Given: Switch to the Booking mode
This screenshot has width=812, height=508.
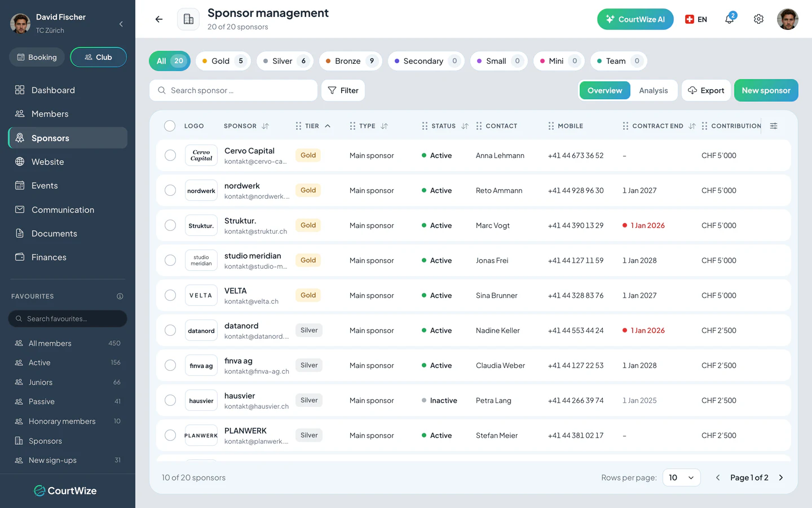Looking at the screenshot, I should click(37, 57).
